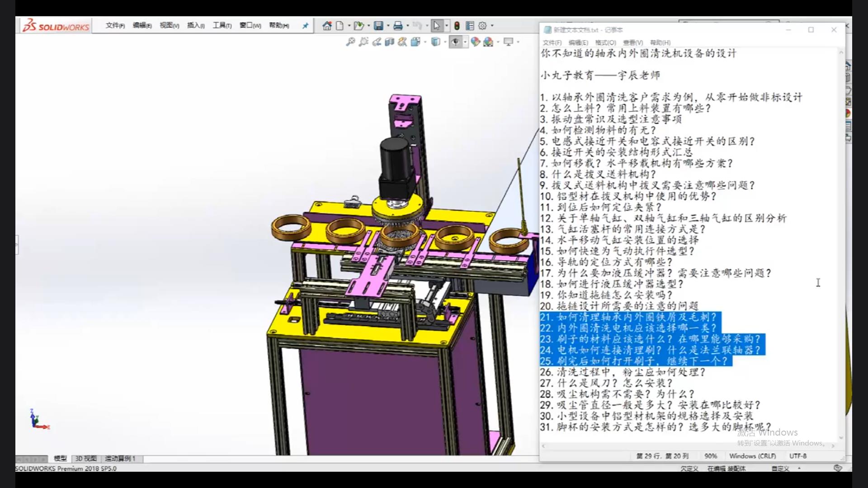
Task: Open View Settings monitor icon
Action: 509,42
